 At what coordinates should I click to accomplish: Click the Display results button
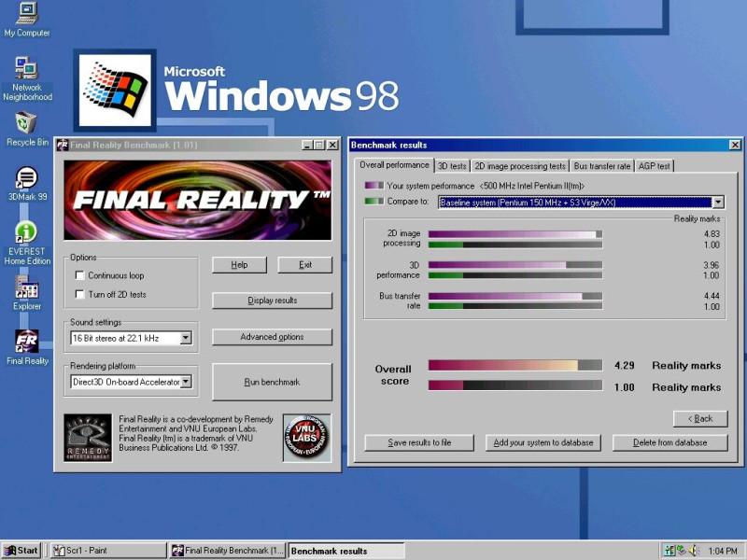coord(272,301)
